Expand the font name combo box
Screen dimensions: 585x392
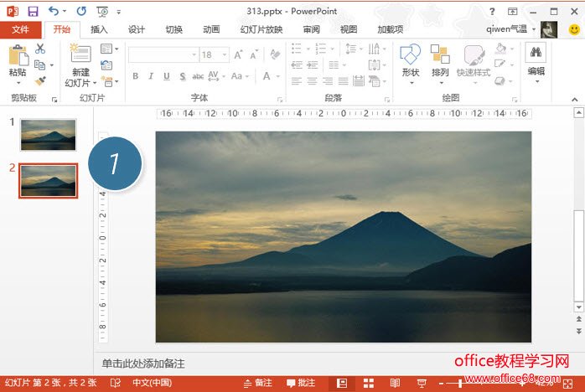tap(194, 54)
